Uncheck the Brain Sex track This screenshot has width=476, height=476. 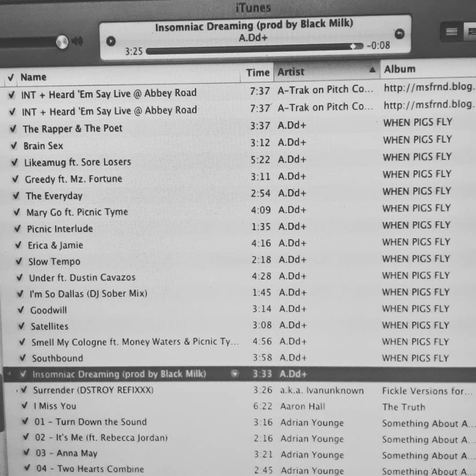pyautogui.click(x=14, y=145)
